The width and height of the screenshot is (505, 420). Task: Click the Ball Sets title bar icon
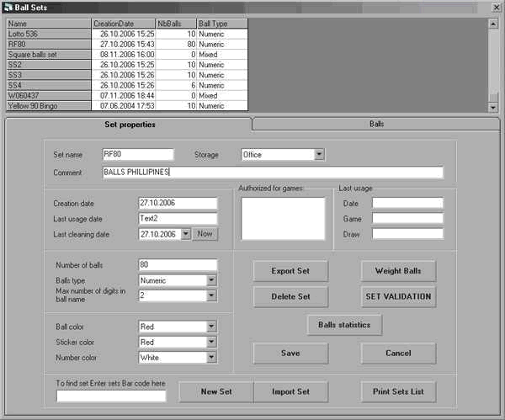point(9,7)
